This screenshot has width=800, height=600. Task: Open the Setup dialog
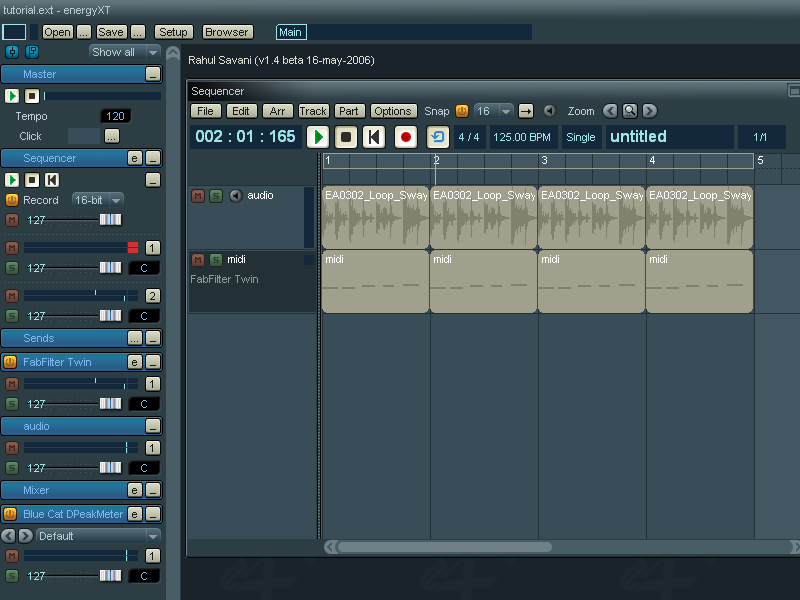pyautogui.click(x=173, y=32)
